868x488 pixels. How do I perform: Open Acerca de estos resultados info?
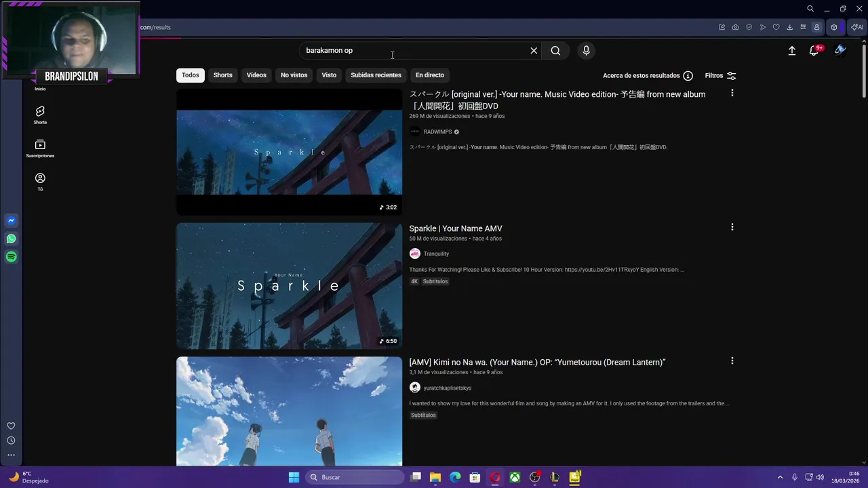tap(648, 76)
